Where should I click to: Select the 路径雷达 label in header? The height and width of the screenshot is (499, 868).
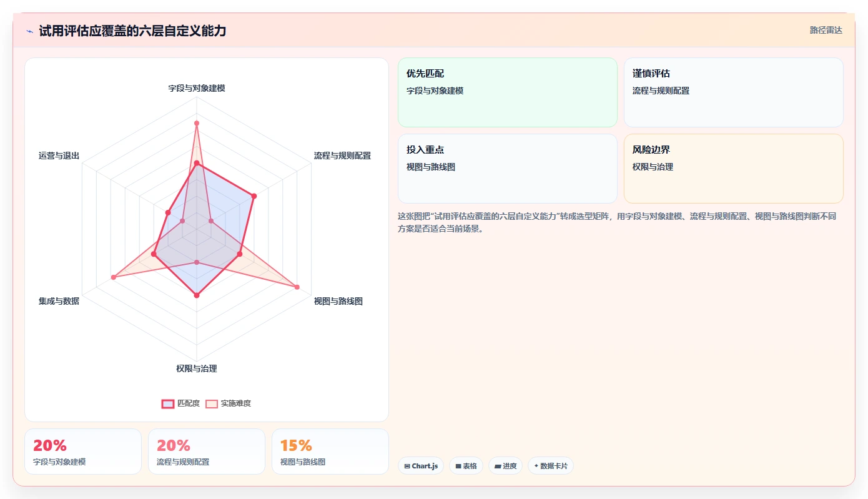(826, 30)
